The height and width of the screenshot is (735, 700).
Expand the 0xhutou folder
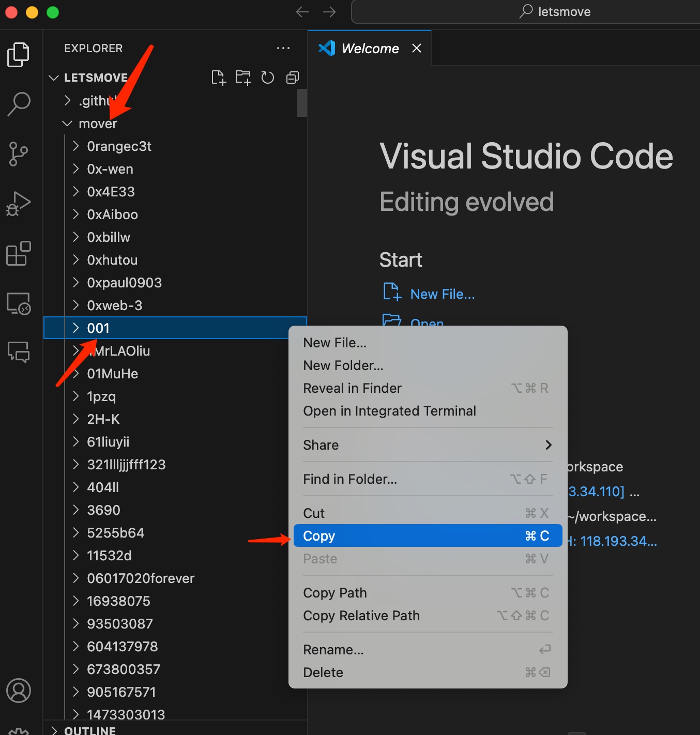click(176, 260)
